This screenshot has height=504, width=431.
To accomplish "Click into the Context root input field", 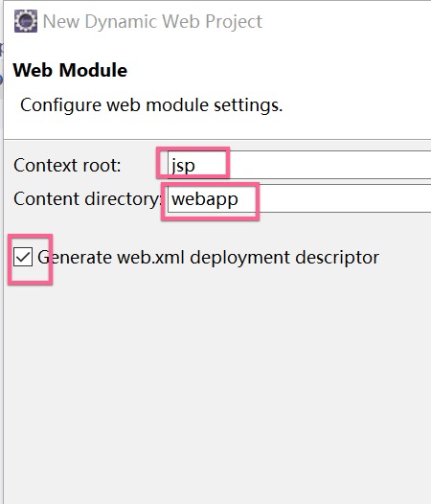I will pyautogui.click(x=299, y=164).
